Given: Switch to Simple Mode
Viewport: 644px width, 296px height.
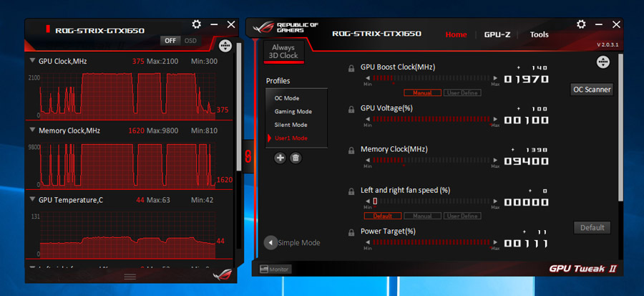Looking at the screenshot, I should (299, 242).
